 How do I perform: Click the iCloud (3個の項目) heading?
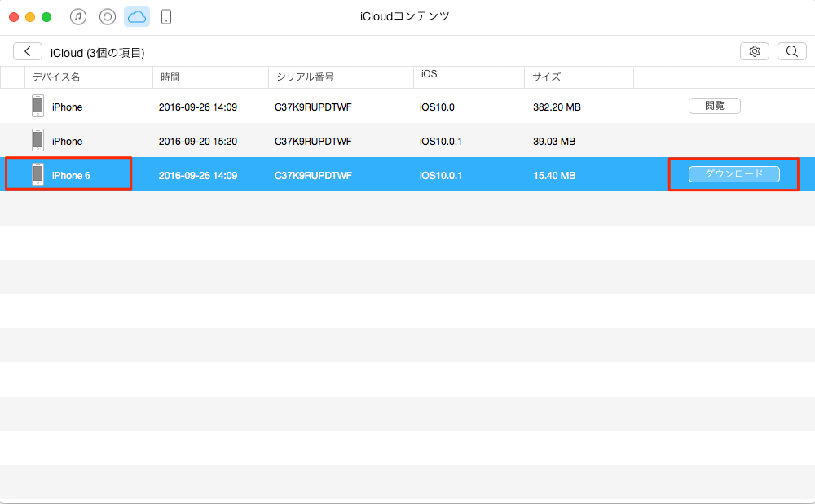pos(97,52)
